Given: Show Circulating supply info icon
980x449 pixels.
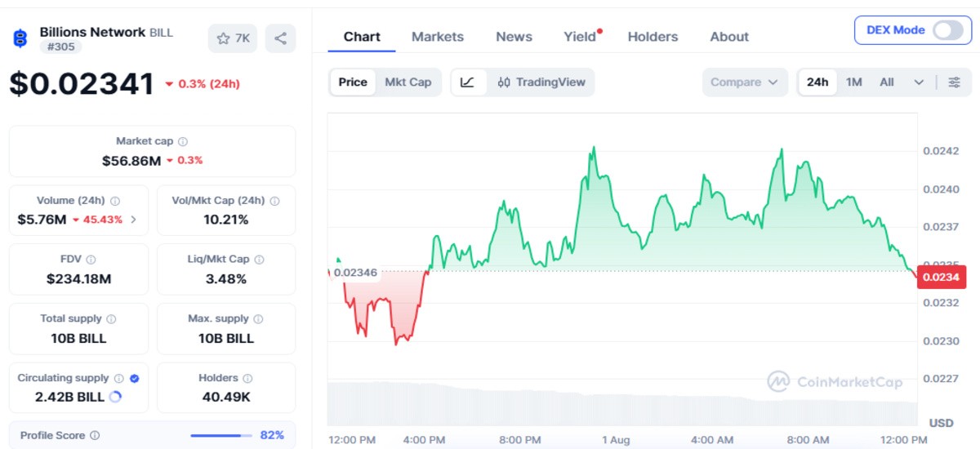Looking at the screenshot, I should point(118,379).
